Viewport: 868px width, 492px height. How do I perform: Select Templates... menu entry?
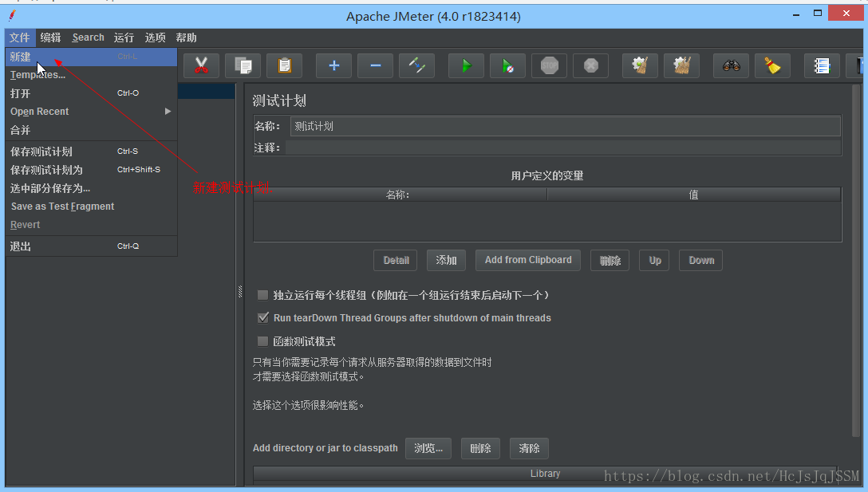point(91,75)
